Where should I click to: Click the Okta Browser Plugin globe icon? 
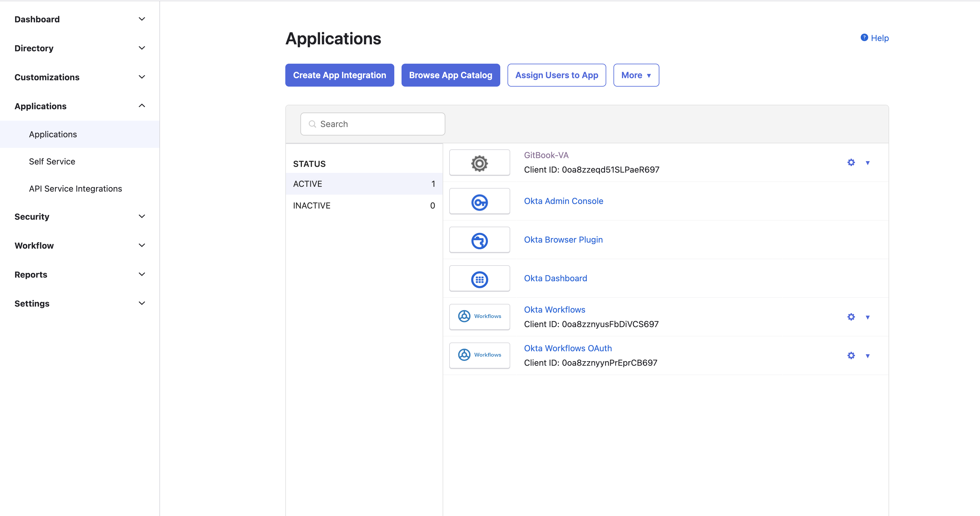(479, 240)
